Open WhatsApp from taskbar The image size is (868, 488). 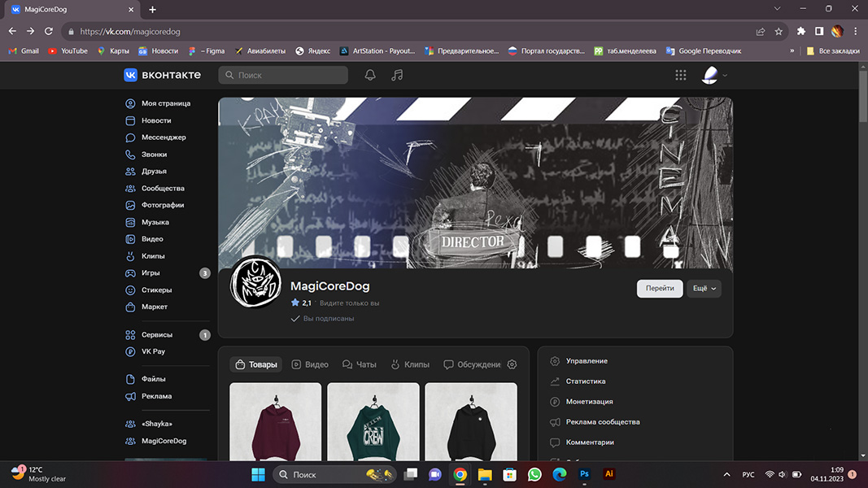point(534,474)
